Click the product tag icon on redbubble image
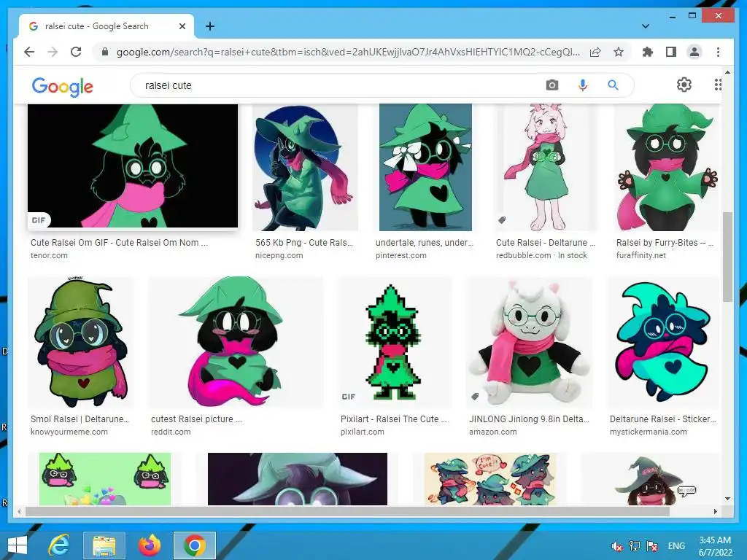The width and height of the screenshot is (747, 560). (x=502, y=220)
